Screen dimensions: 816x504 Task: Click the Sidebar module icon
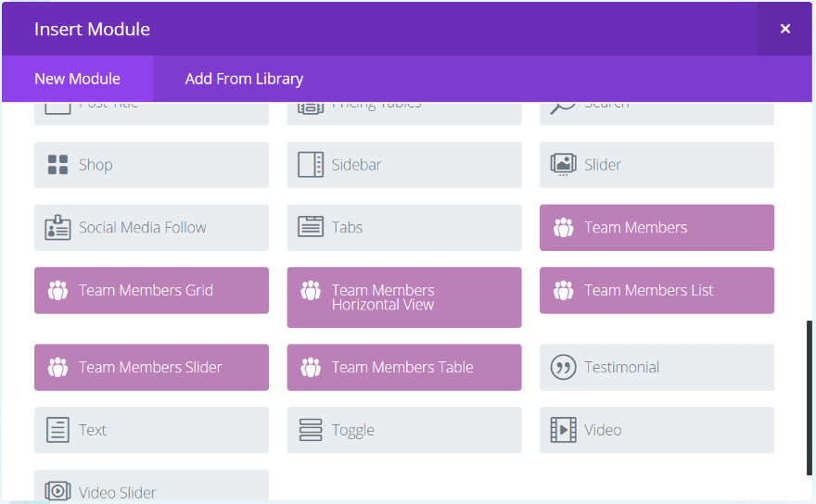pos(311,165)
